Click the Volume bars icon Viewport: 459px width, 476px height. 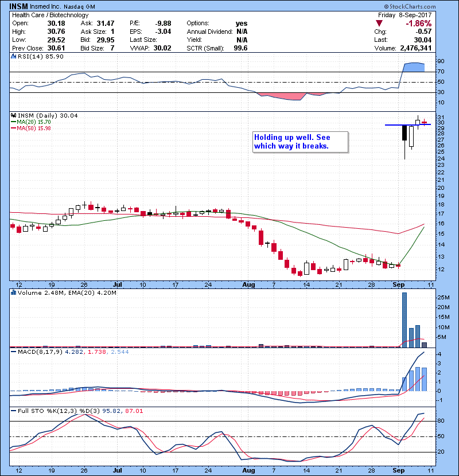[x=13, y=292]
